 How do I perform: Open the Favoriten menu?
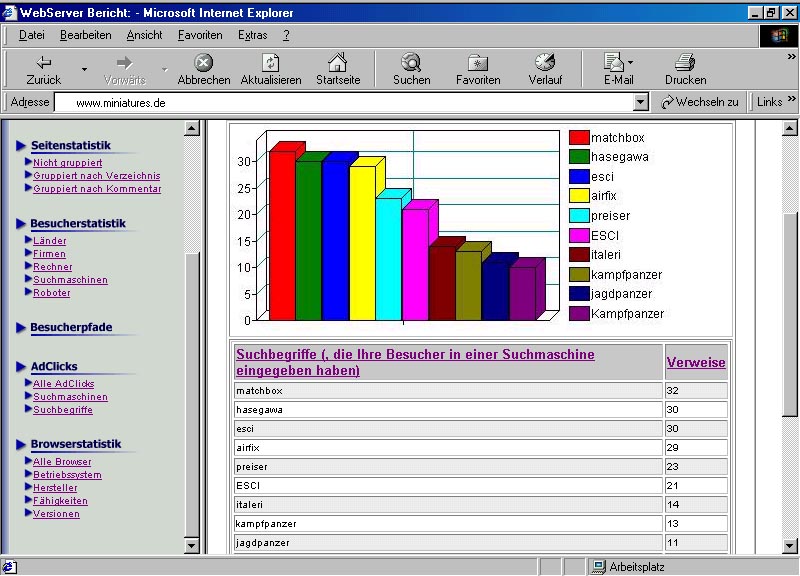(200, 35)
